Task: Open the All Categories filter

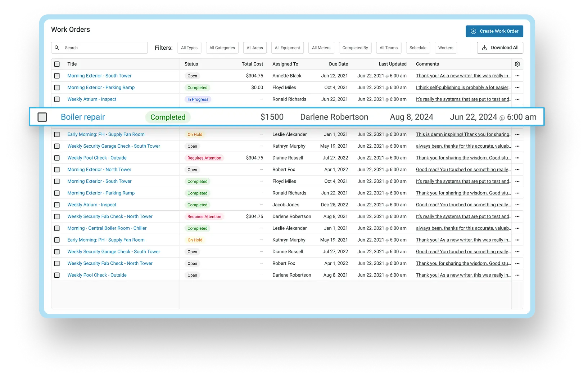Action: 222,48
